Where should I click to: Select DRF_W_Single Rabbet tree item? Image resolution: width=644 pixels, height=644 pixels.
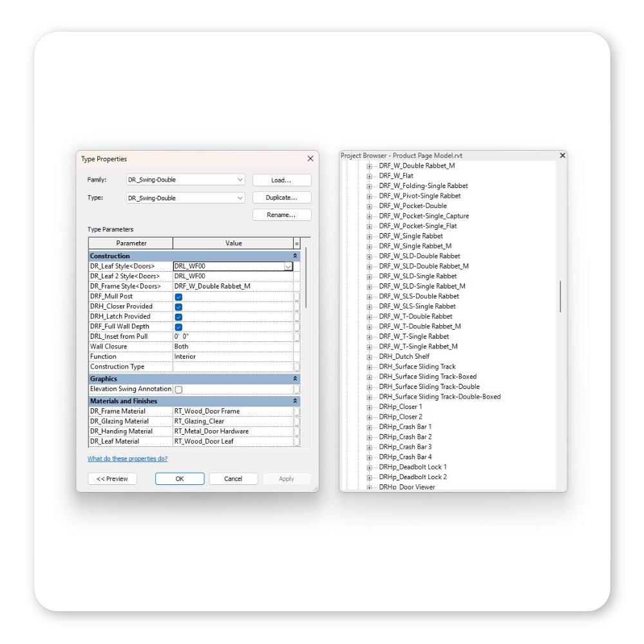point(411,236)
